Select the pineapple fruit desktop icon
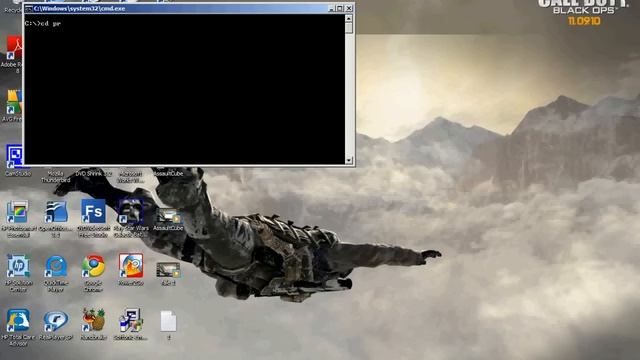 coord(94,320)
